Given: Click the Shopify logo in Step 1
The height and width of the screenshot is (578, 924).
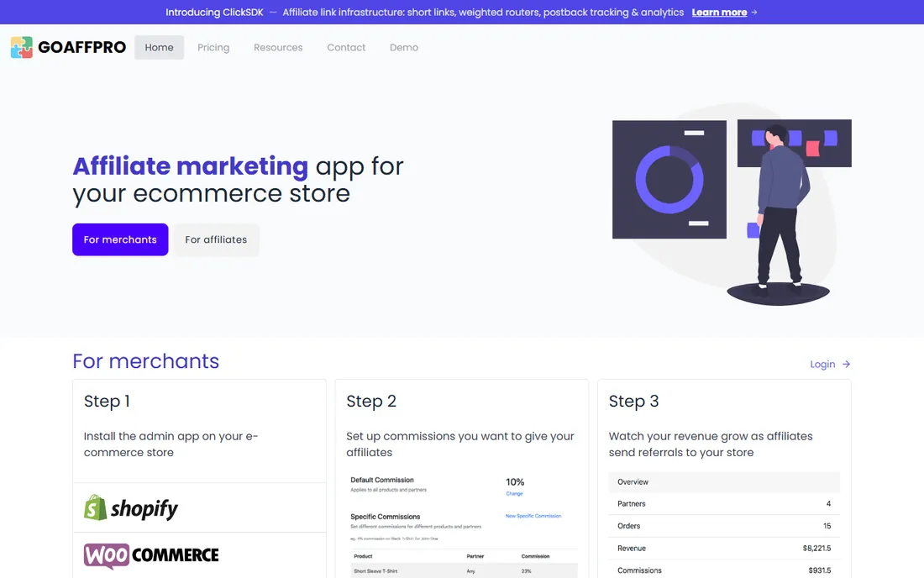Looking at the screenshot, I should 131,508.
